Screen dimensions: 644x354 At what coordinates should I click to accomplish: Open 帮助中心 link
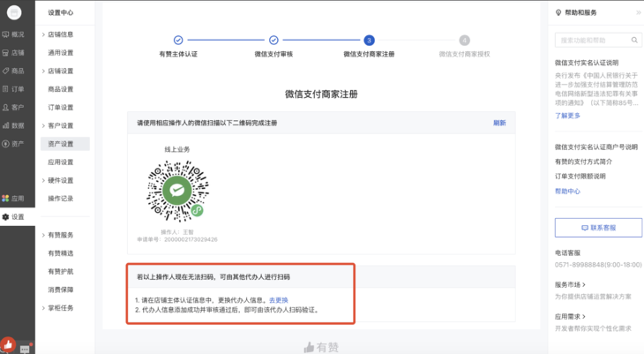(x=567, y=192)
